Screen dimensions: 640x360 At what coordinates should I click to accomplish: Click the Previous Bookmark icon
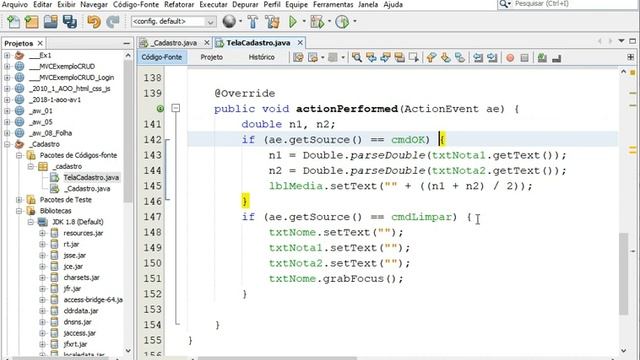[x=431, y=58]
